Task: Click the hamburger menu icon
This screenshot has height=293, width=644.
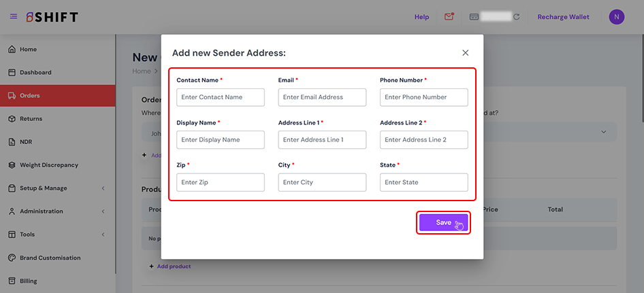Action: [x=14, y=16]
